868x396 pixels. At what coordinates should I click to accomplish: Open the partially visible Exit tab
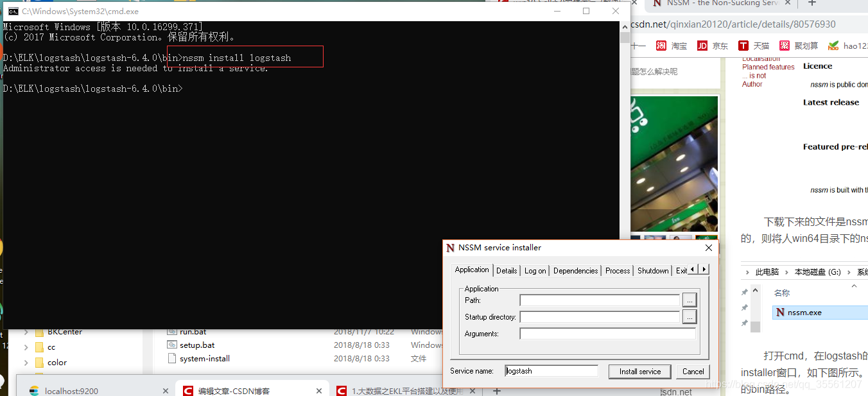681,271
